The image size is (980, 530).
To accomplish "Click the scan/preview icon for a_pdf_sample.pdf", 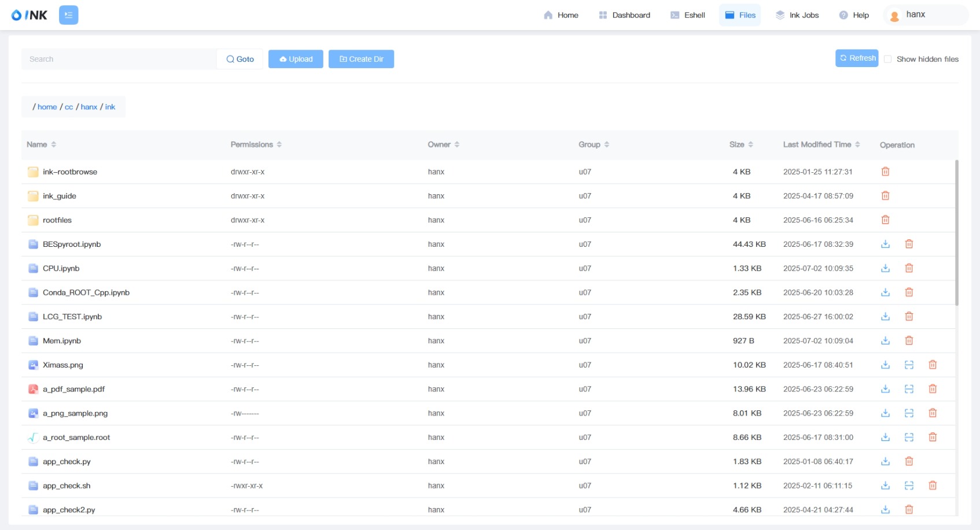I will click(x=909, y=389).
